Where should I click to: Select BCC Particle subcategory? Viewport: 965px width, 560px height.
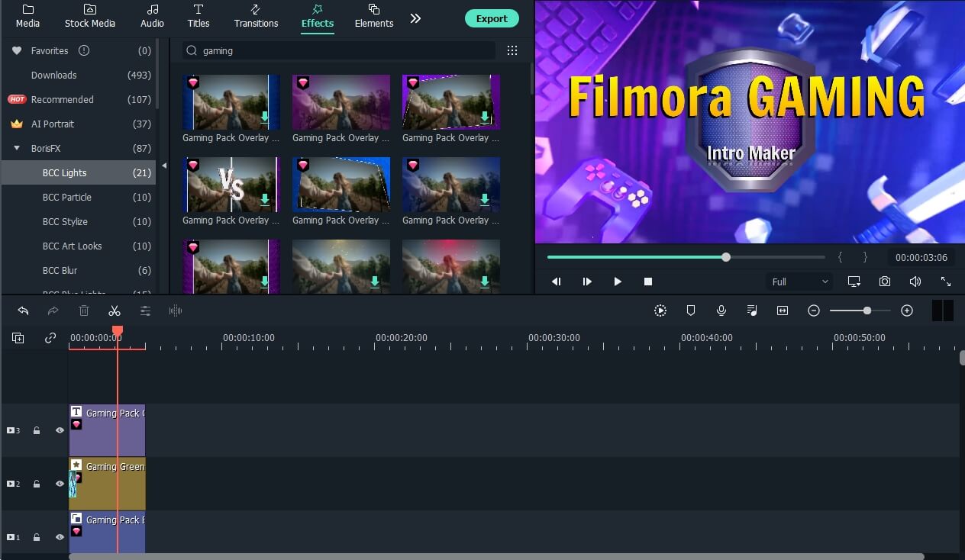[x=79, y=197]
